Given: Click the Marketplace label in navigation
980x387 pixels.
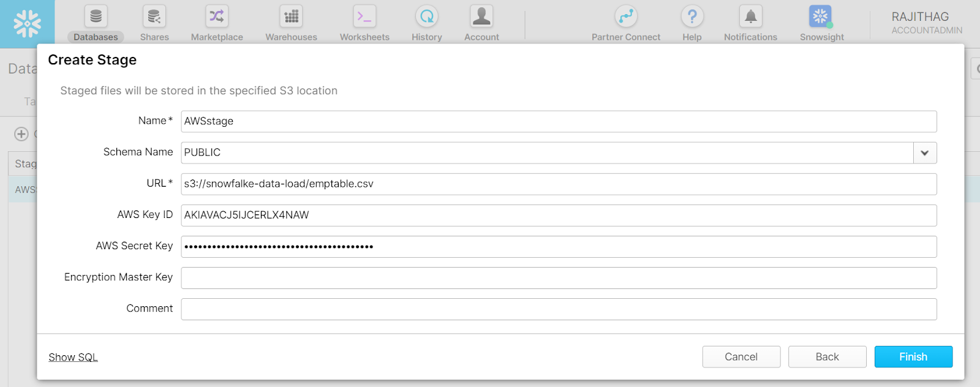Looking at the screenshot, I should tap(217, 37).
